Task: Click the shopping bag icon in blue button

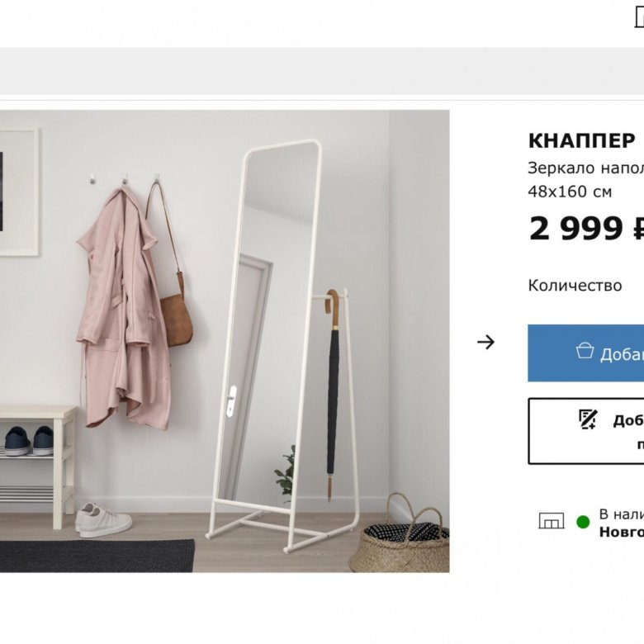Action: click(x=585, y=351)
